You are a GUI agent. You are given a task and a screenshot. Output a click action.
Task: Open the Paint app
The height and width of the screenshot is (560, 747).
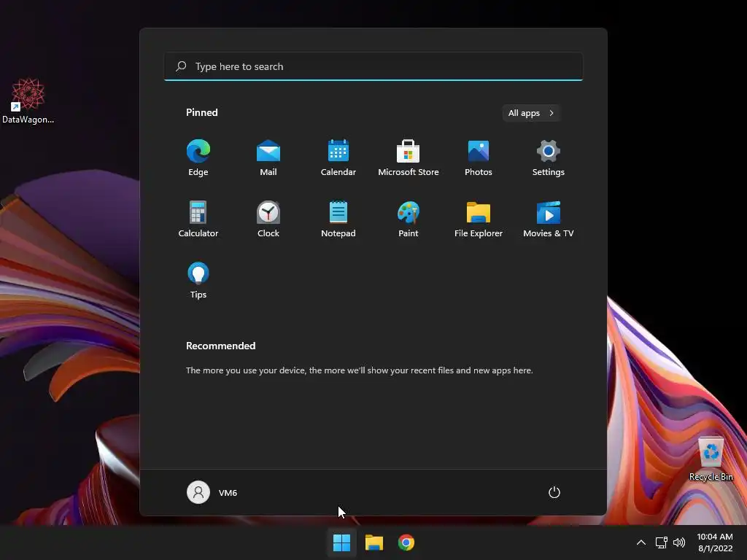pos(409,219)
